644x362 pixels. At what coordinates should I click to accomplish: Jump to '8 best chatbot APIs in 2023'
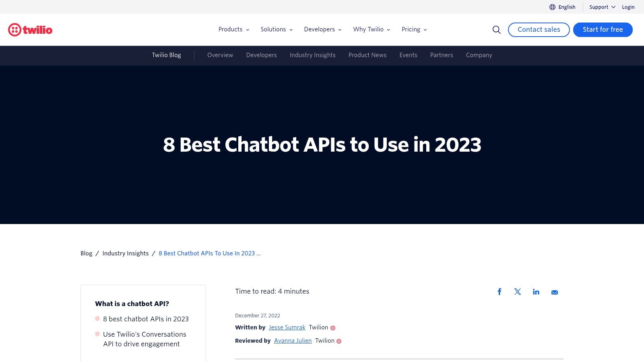tap(146, 319)
